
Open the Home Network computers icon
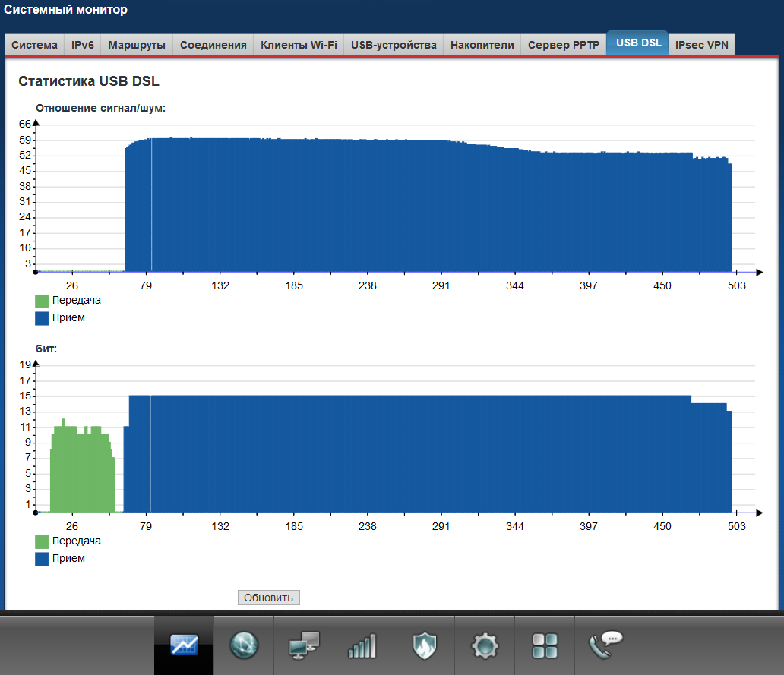pos(304,645)
